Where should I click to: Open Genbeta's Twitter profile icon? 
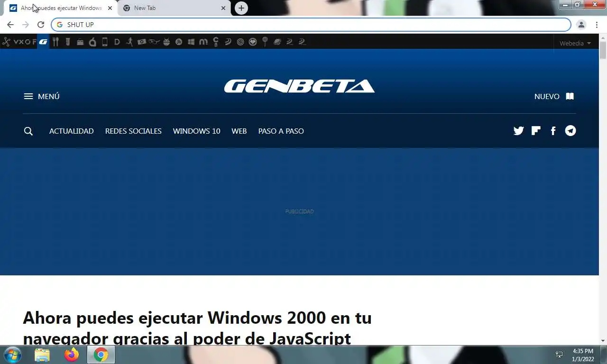point(519,131)
